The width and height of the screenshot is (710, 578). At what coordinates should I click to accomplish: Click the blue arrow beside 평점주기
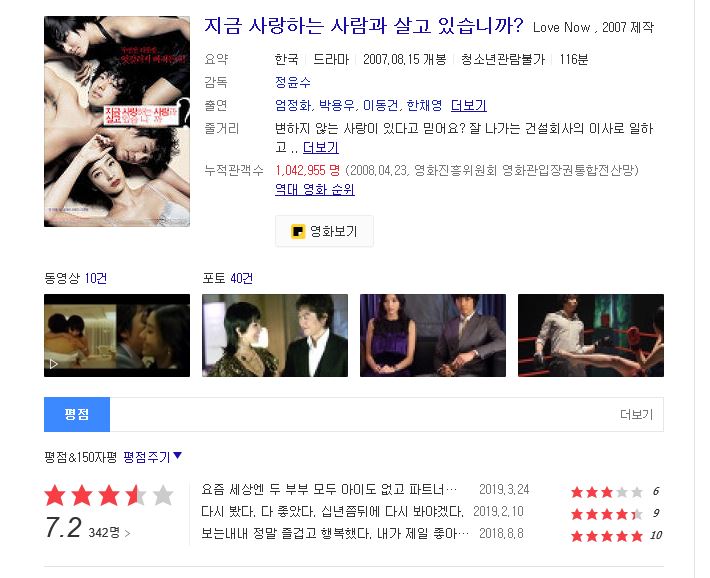click(178, 456)
